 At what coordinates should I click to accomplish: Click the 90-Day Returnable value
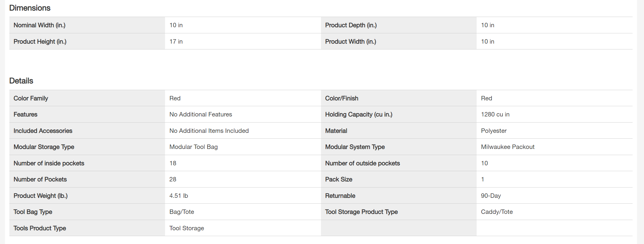[x=491, y=196]
